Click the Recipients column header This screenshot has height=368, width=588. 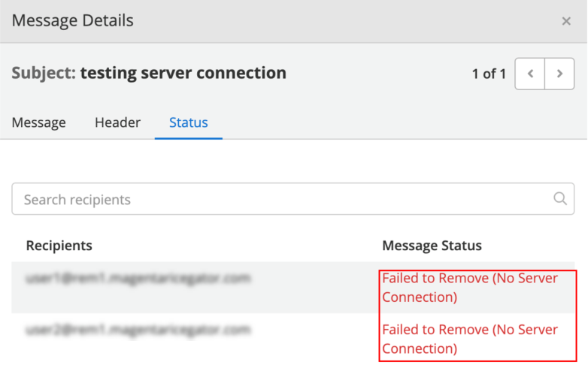pos(59,246)
